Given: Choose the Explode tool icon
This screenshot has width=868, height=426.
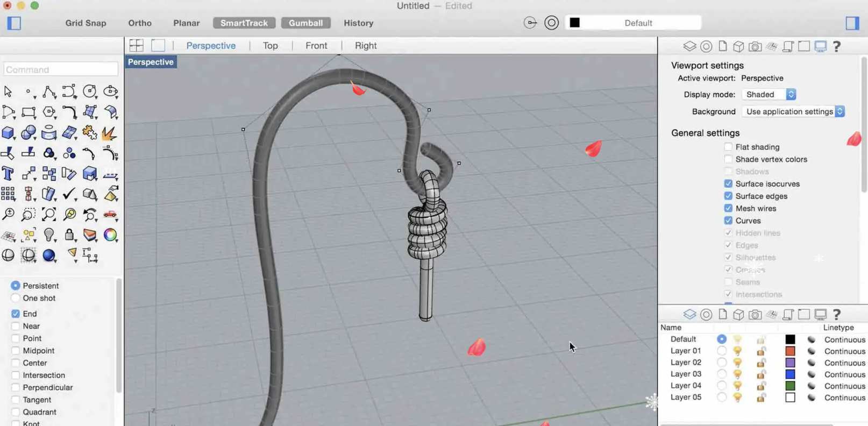Looking at the screenshot, I should point(110,133).
